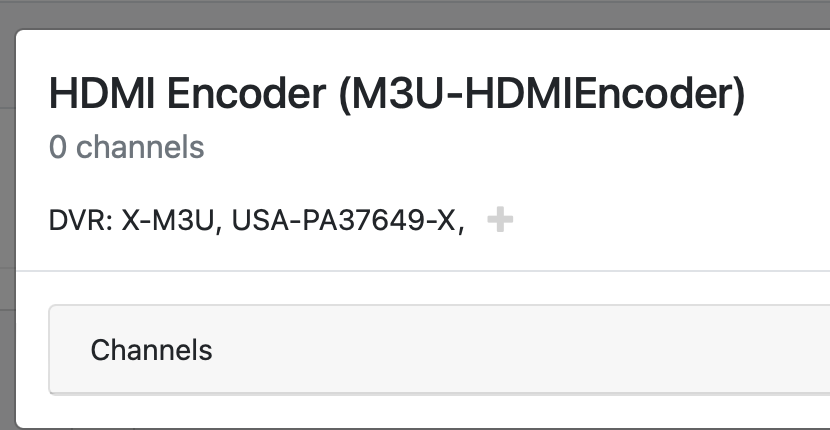Click the dimmed backdrop above the dialog

[x=400, y=14]
